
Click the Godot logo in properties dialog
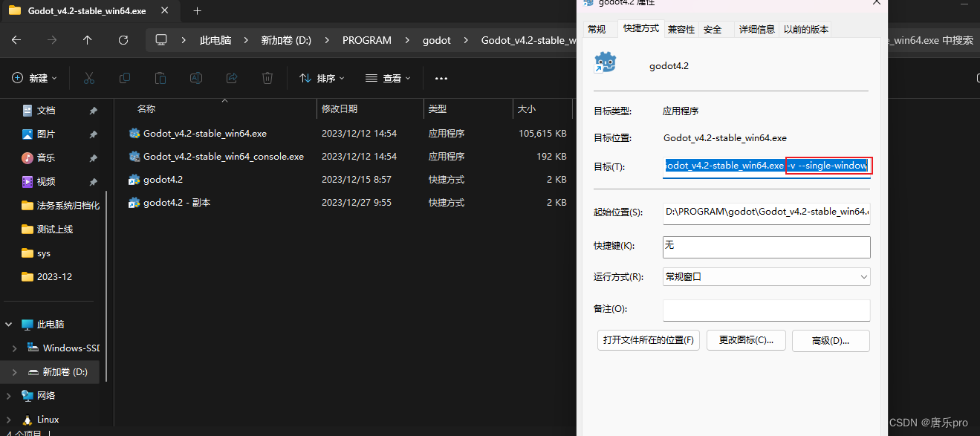click(x=606, y=63)
